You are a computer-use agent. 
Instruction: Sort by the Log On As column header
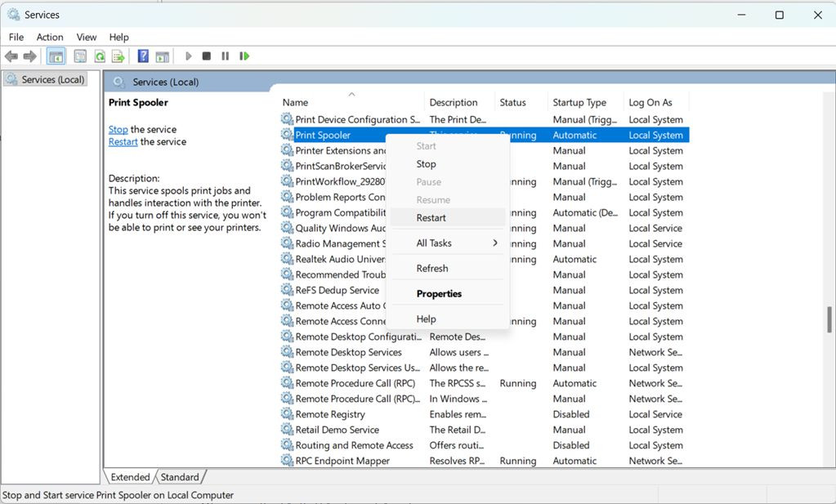pos(655,102)
